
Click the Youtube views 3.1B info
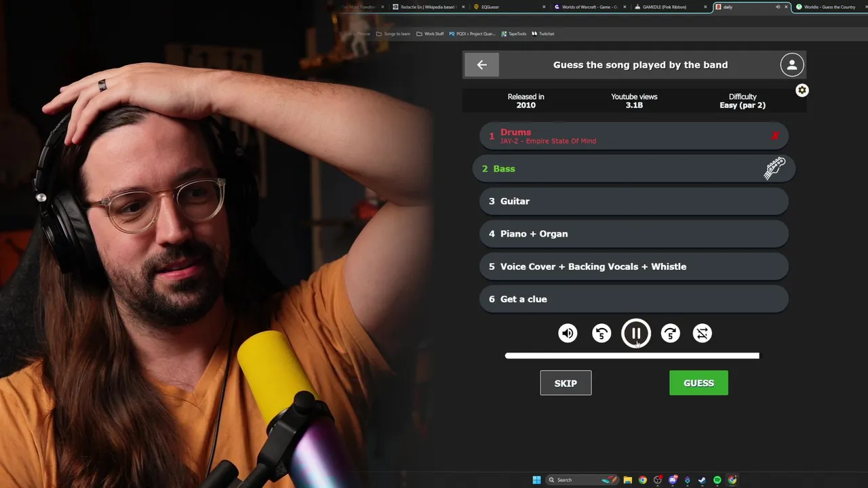(x=634, y=101)
